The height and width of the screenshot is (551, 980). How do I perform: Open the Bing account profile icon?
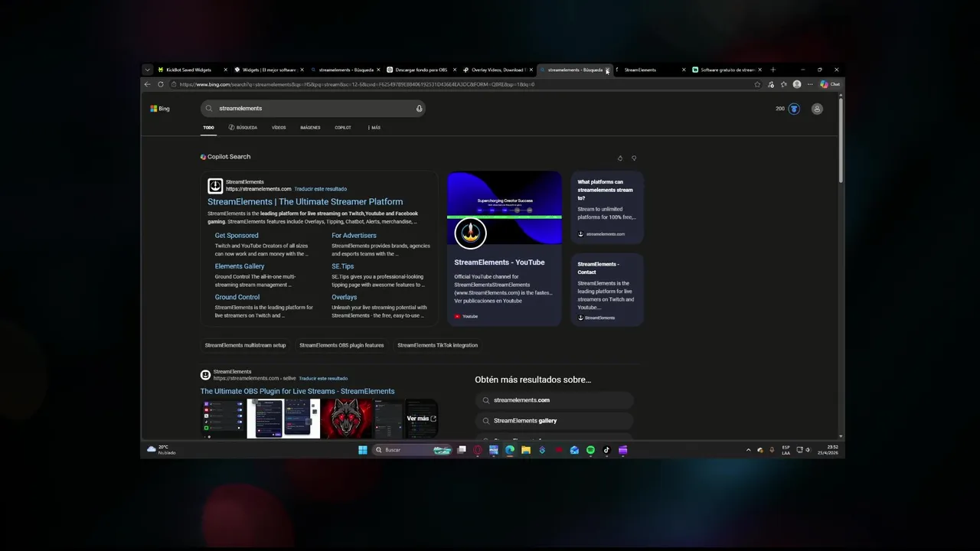click(817, 109)
